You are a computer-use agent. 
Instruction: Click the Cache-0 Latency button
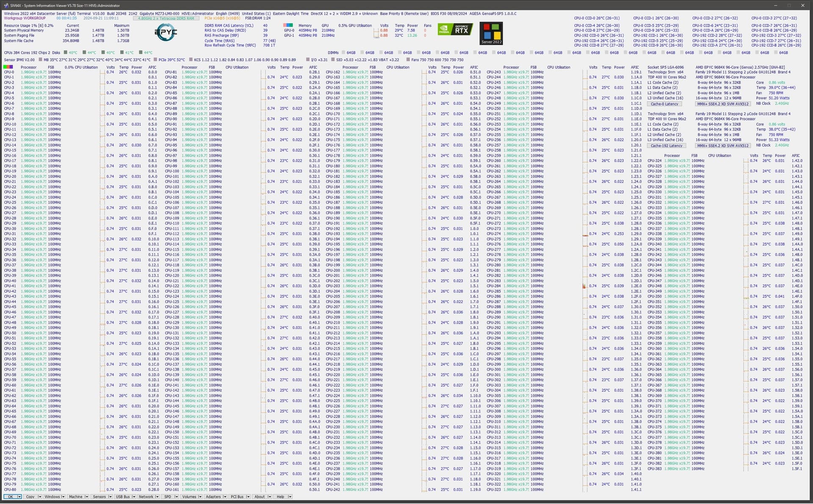[664, 104]
